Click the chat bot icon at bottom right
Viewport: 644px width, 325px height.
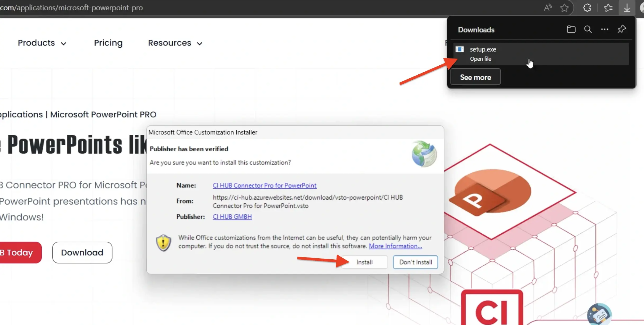pos(599,314)
